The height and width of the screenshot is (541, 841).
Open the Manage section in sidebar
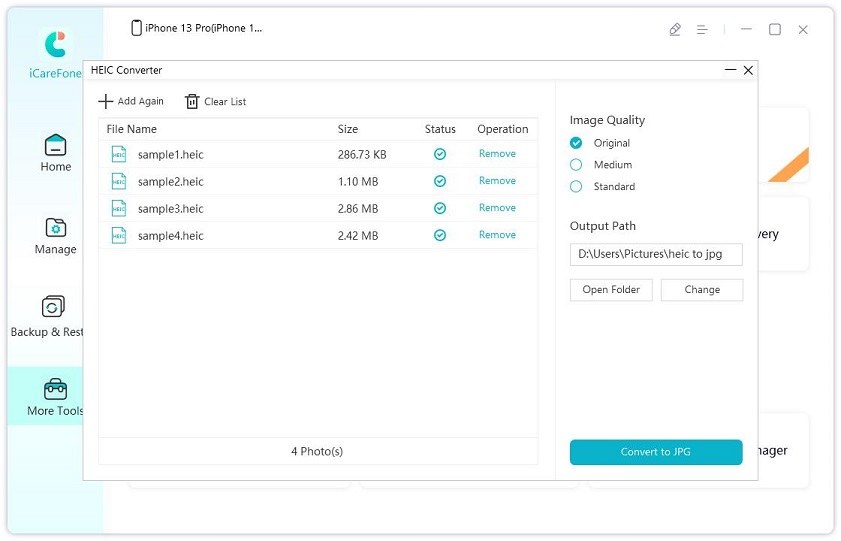pyautogui.click(x=56, y=227)
